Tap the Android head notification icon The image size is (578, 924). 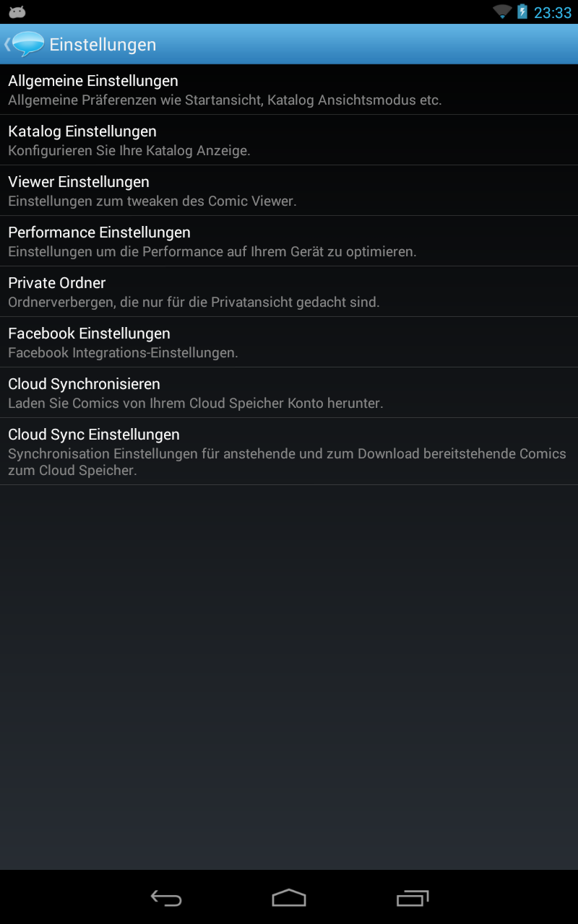click(17, 12)
